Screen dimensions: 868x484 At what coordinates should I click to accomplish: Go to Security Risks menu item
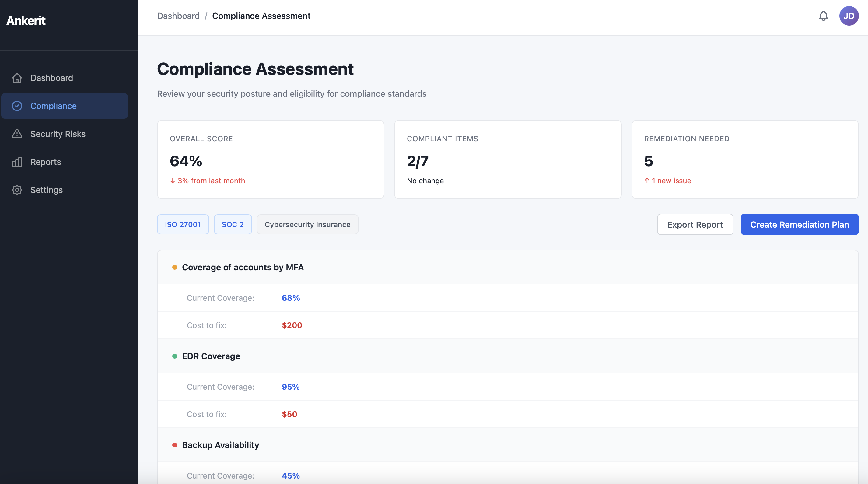coord(58,134)
